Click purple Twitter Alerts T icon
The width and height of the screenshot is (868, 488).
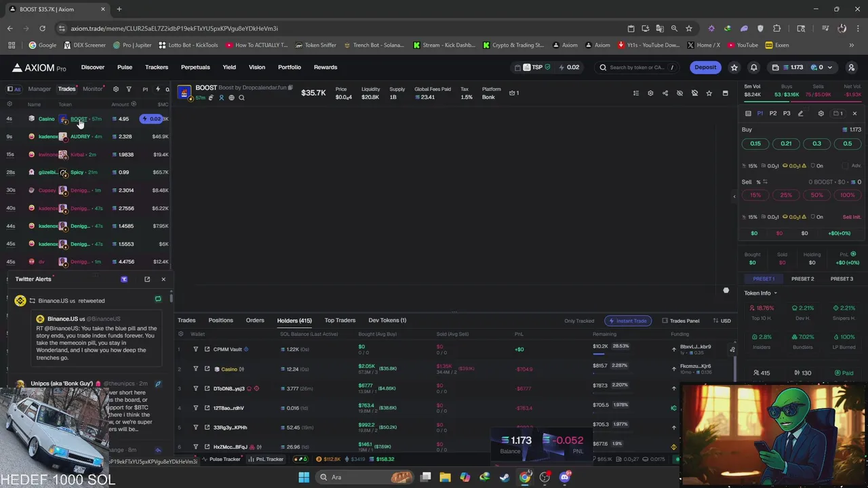point(124,279)
